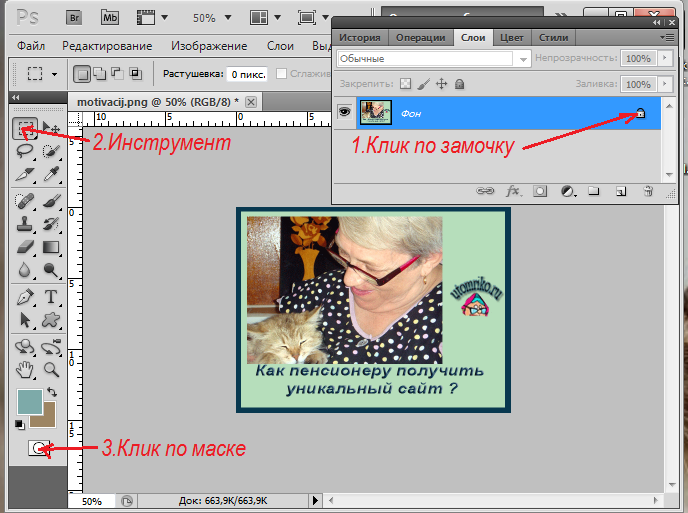688x513 pixels.
Task: Delete layer using trash icon
Action: tap(647, 190)
